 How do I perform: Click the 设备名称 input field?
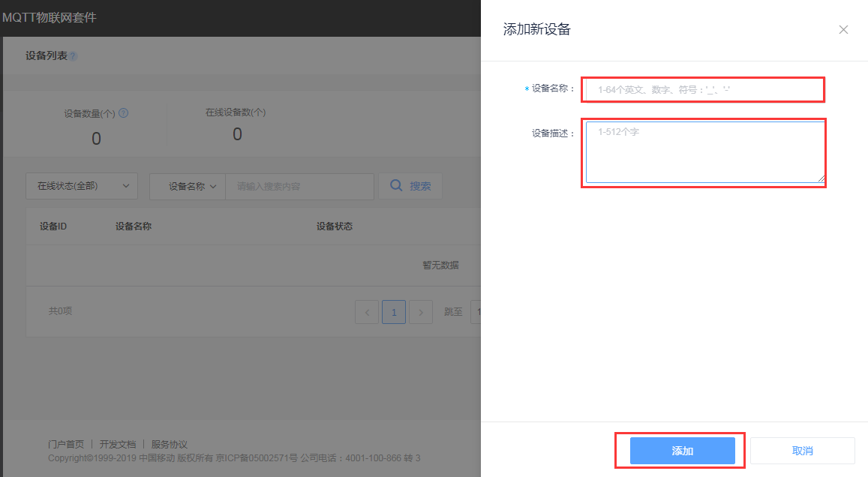pos(704,90)
